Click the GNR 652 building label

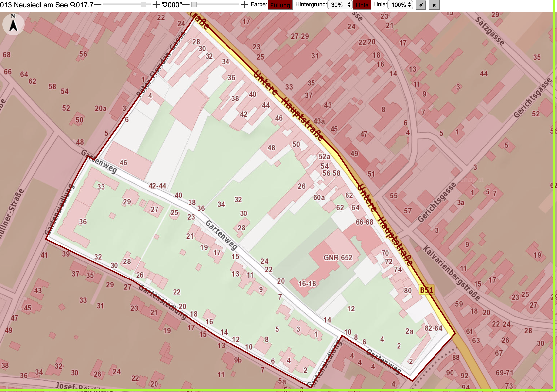(x=338, y=258)
